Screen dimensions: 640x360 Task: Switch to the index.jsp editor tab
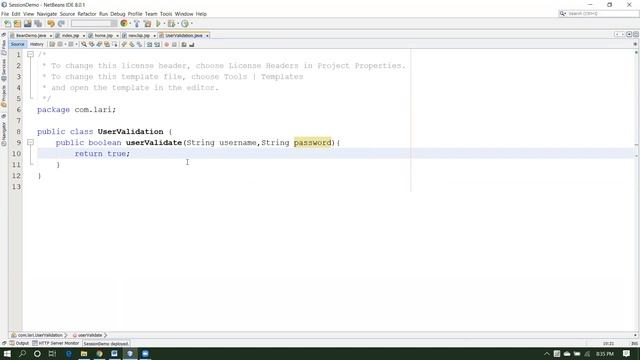[x=70, y=36]
